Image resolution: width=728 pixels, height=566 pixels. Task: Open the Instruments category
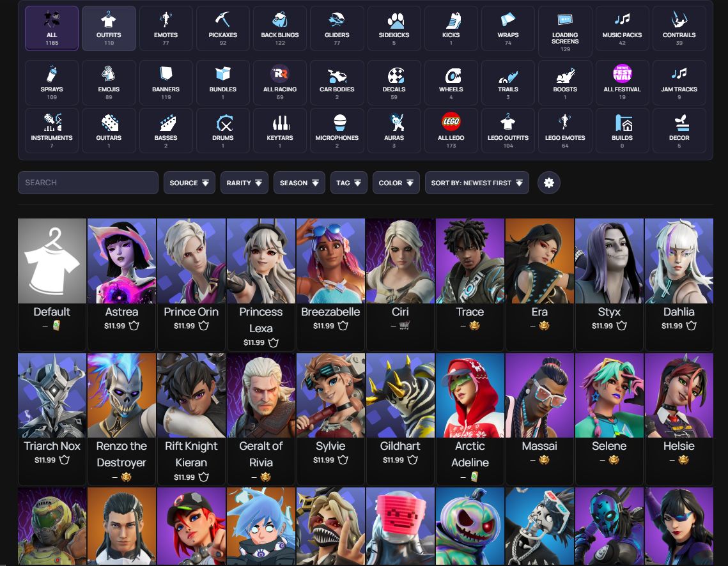[x=52, y=131]
